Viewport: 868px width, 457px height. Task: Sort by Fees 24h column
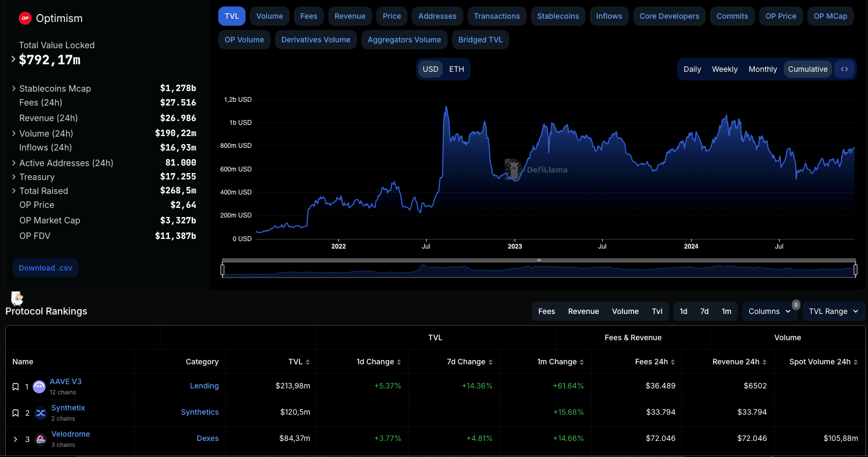point(673,362)
